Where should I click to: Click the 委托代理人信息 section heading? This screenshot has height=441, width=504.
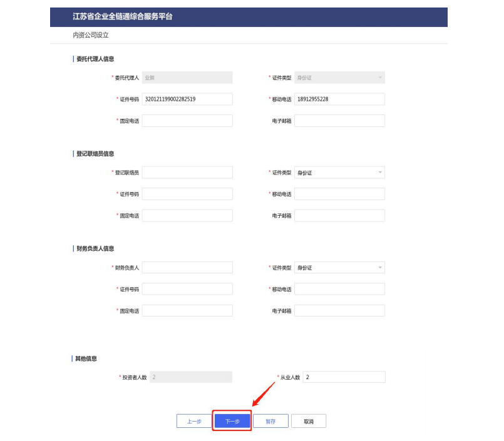click(x=95, y=59)
